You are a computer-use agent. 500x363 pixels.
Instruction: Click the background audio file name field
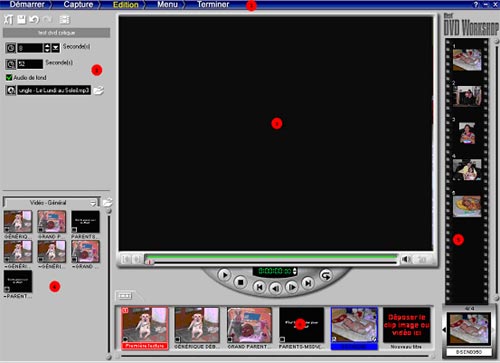click(54, 90)
